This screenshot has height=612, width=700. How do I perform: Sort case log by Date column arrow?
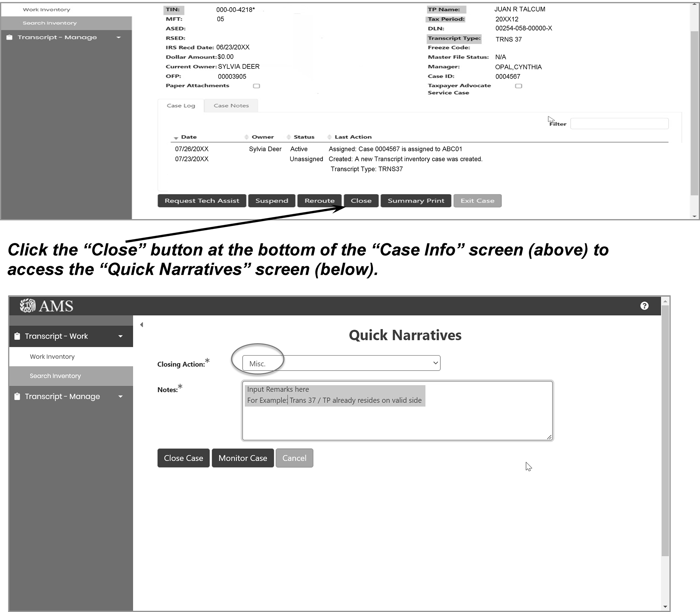click(176, 138)
